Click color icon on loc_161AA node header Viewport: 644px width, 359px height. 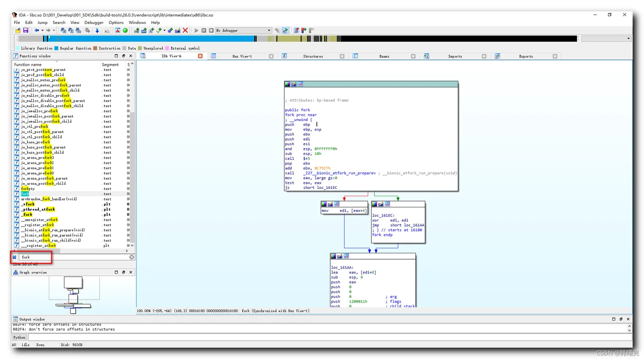tap(333, 256)
